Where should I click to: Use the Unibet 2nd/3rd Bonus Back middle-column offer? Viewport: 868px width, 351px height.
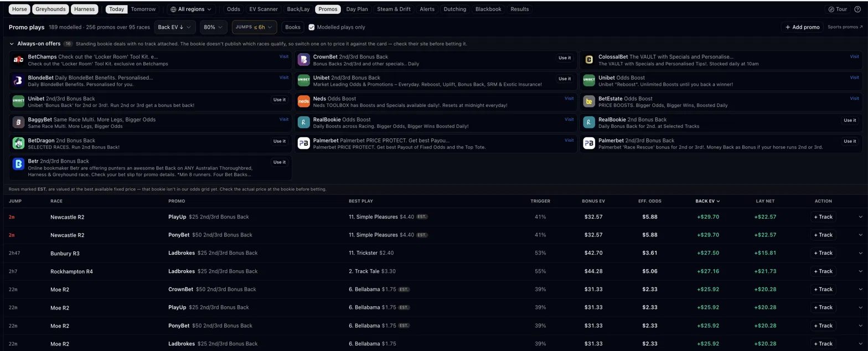click(565, 79)
